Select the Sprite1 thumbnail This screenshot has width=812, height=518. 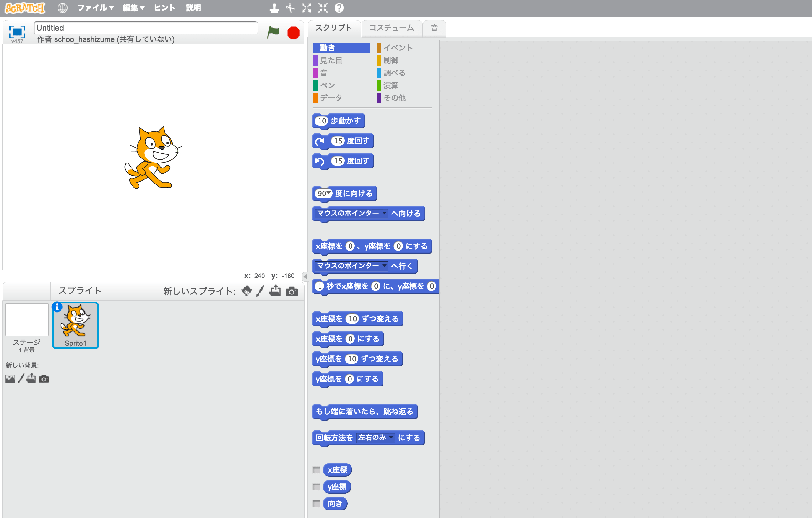click(75, 325)
